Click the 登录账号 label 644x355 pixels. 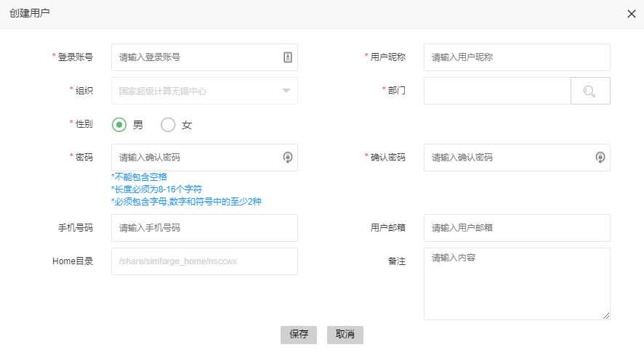tap(75, 57)
